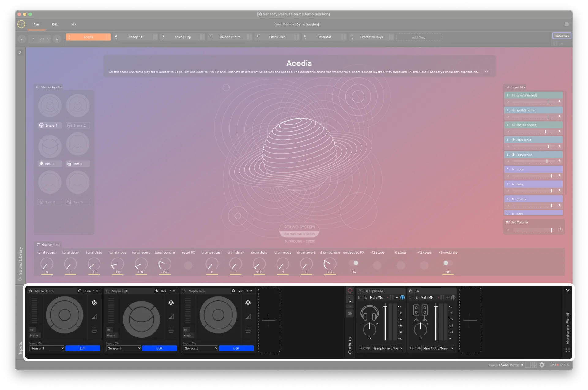Switch to the Edit tab
Screen dimensions: 588x390
pyautogui.click(x=55, y=24)
